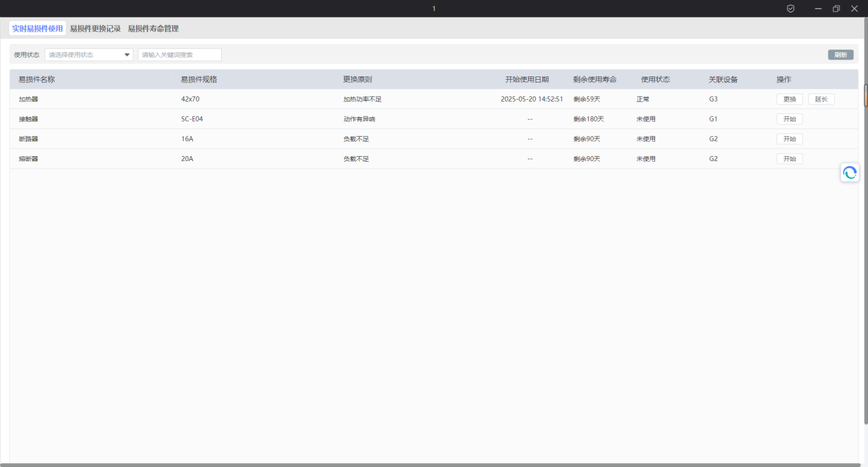868x467 pixels.
Task: Click the blue circular floating assistant icon
Action: (849, 173)
